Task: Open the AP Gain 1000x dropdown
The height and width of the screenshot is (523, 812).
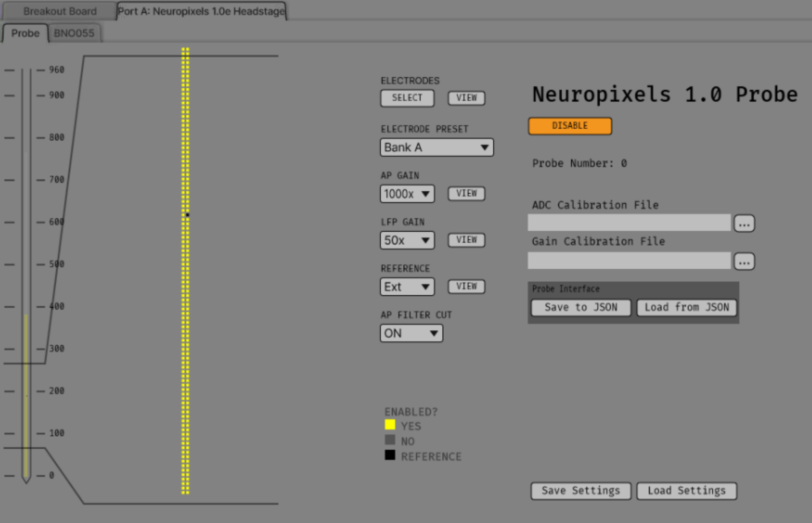Action: coord(407,194)
